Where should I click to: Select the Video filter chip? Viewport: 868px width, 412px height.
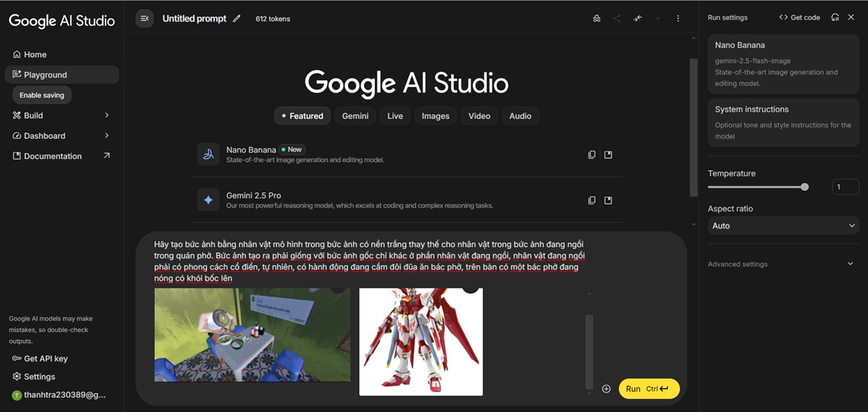[x=479, y=116]
